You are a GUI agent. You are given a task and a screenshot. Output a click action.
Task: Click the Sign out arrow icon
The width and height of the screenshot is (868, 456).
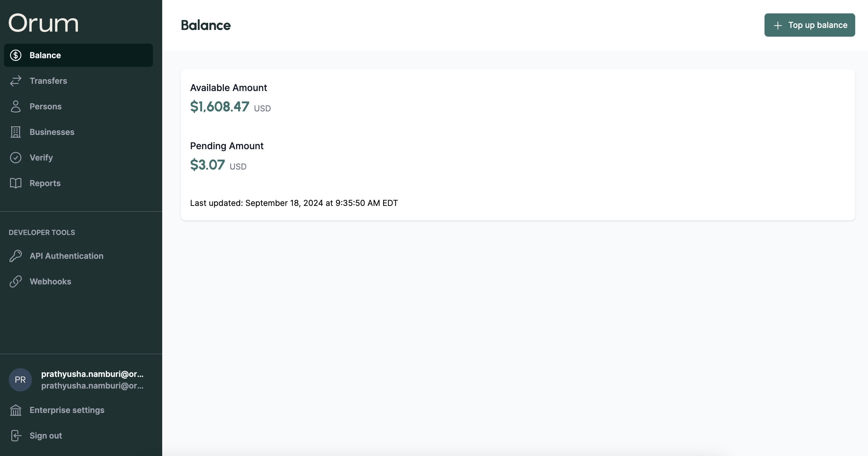(x=16, y=435)
